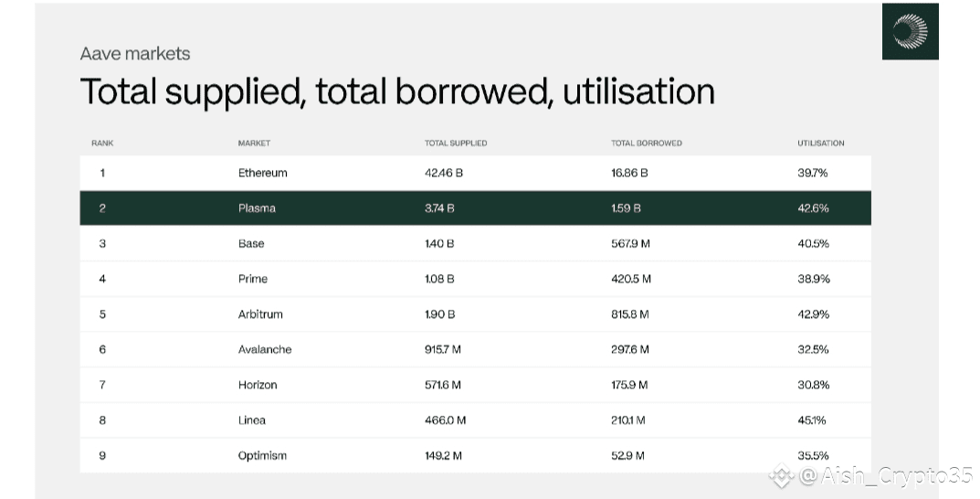Click the Linea market name
The width and height of the screenshot is (980, 499).
click(x=252, y=420)
